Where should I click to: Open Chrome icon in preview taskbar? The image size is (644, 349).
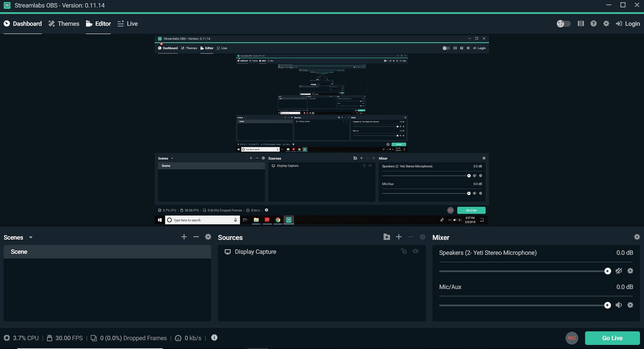tap(278, 220)
